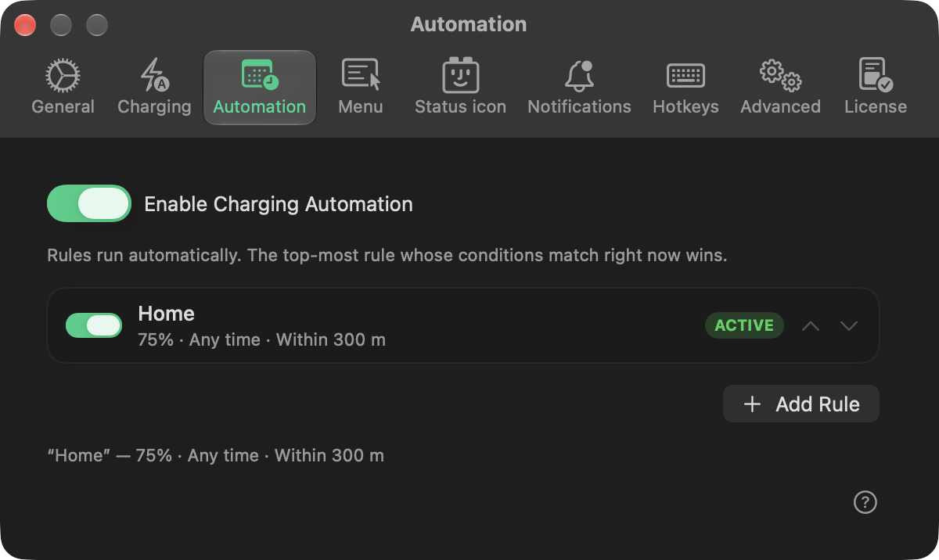Click the ACTIVE status badge
The height and width of the screenshot is (560, 939).
point(744,325)
